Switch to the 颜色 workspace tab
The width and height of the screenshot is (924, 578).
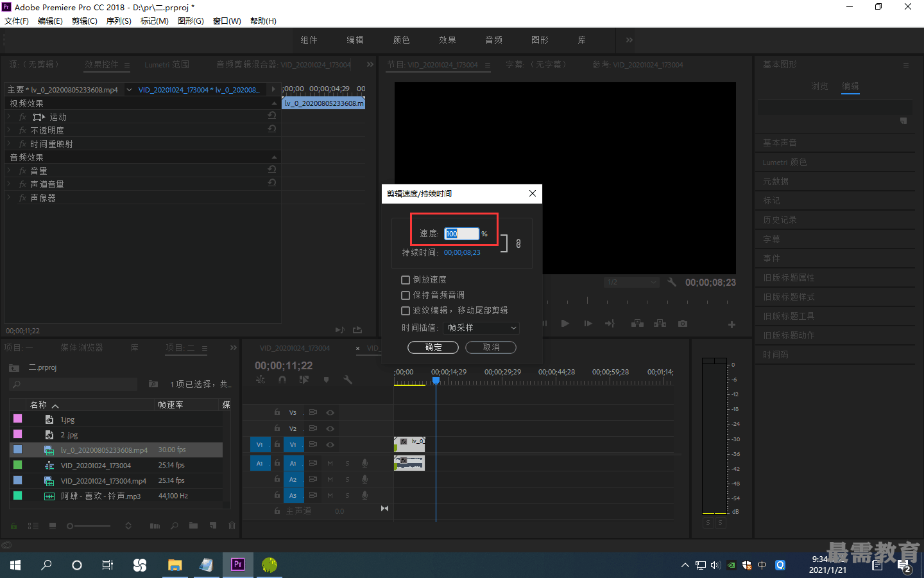click(402, 40)
